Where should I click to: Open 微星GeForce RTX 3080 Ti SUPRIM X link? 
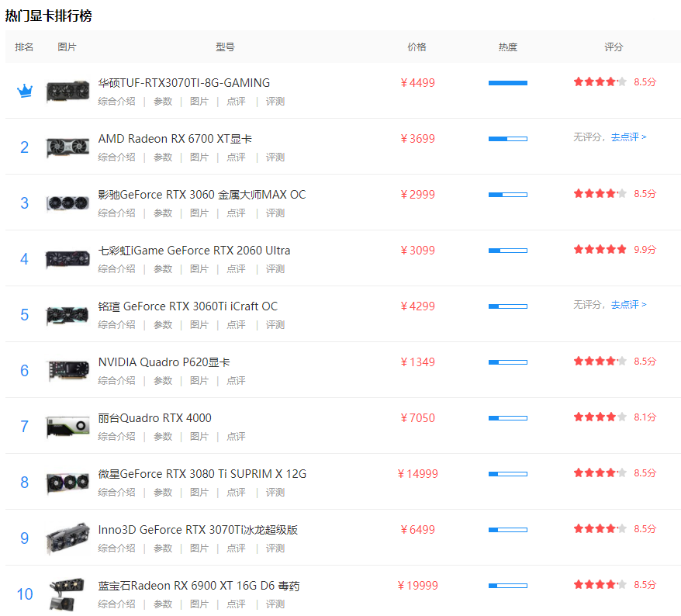[202, 474]
